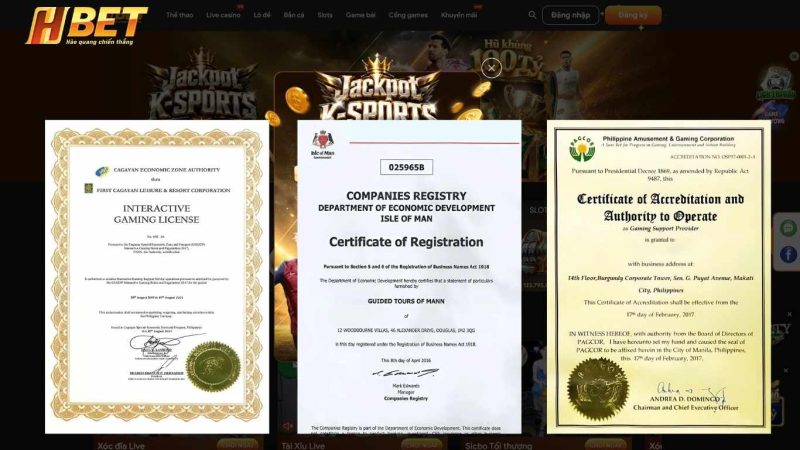The height and width of the screenshot is (450, 800).
Task: Open the Live casino menu
Action: tap(223, 15)
